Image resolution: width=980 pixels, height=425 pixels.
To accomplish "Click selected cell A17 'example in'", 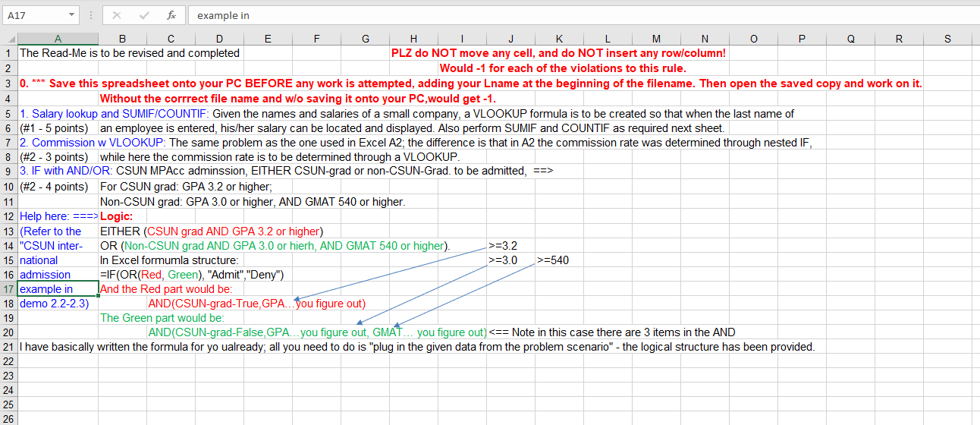I will click(x=58, y=288).
